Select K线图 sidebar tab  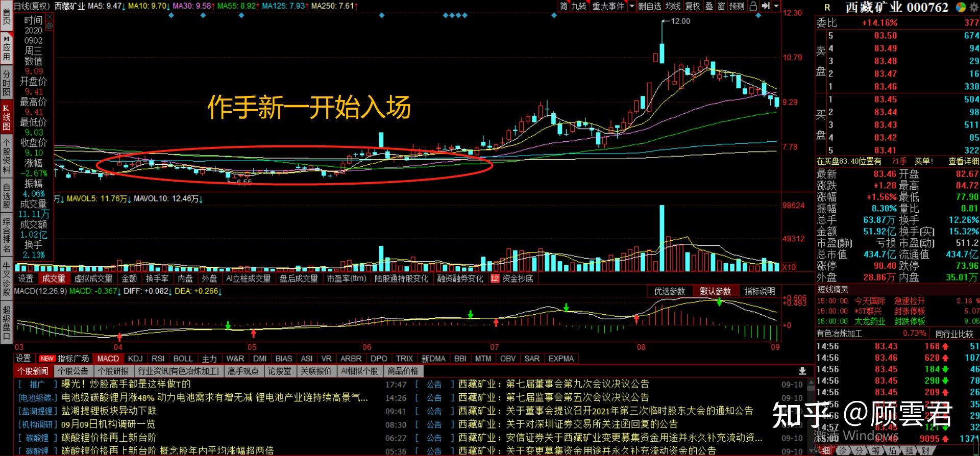(6, 118)
